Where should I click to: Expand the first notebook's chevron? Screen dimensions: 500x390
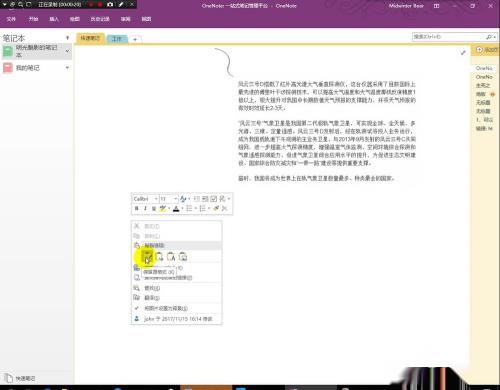point(67,51)
